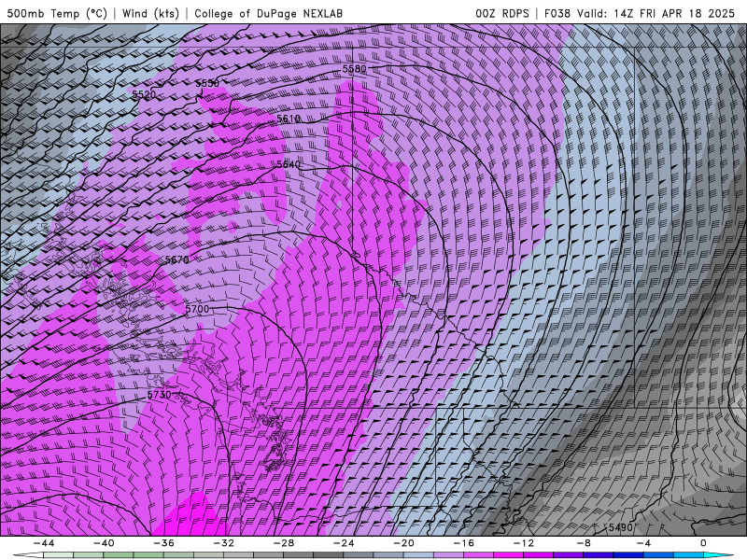Click the -40 colorbar tick label

[x=104, y=543]
